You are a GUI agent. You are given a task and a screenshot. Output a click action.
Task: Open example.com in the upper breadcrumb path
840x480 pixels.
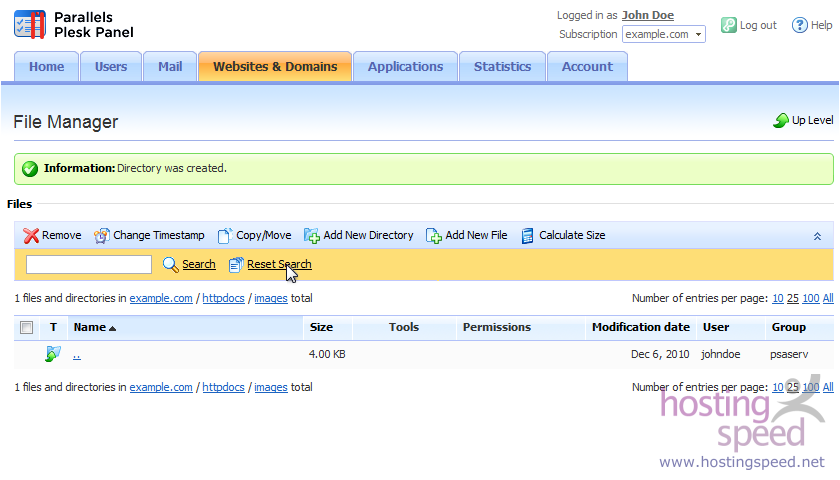click(x=161, y=298)
